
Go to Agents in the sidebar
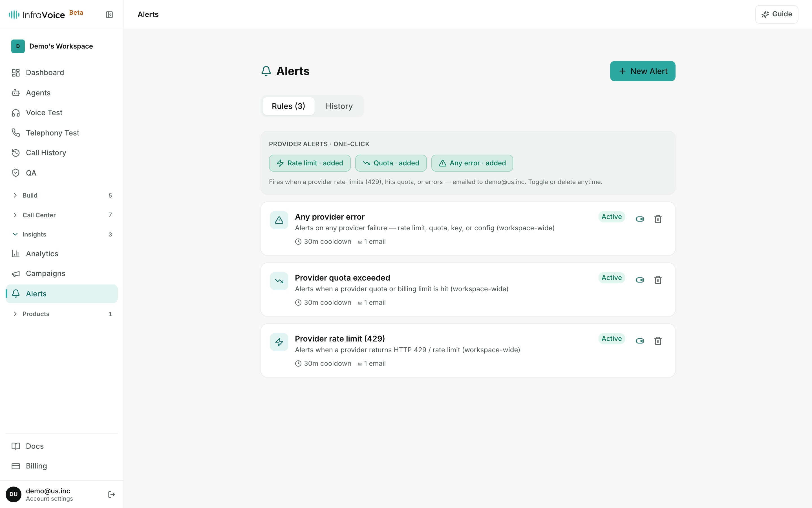pyautogui.click(x=62, y=93)
